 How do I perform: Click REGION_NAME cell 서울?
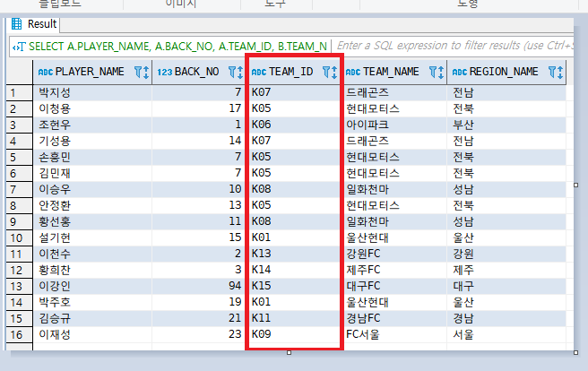click(506, 334)
